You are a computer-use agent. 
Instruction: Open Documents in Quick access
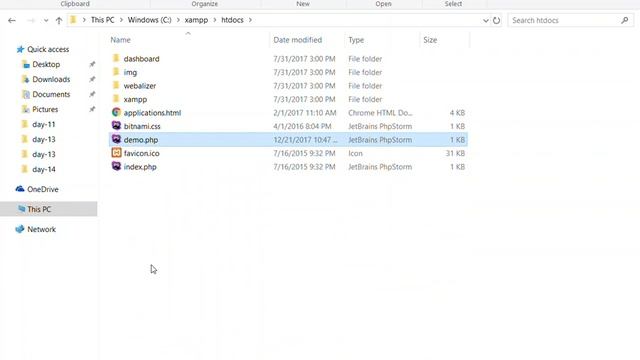[51, 94]
